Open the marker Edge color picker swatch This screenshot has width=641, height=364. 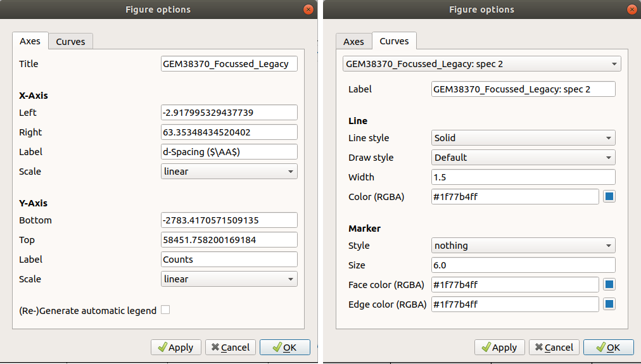(609, 304)
